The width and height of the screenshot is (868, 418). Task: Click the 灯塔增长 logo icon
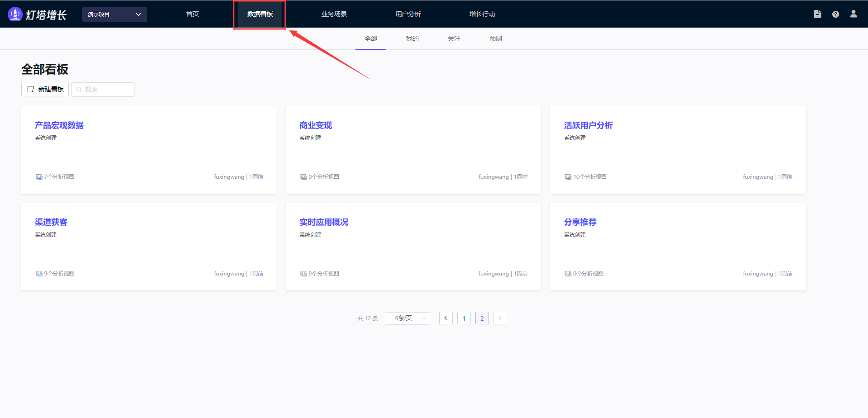15,14
